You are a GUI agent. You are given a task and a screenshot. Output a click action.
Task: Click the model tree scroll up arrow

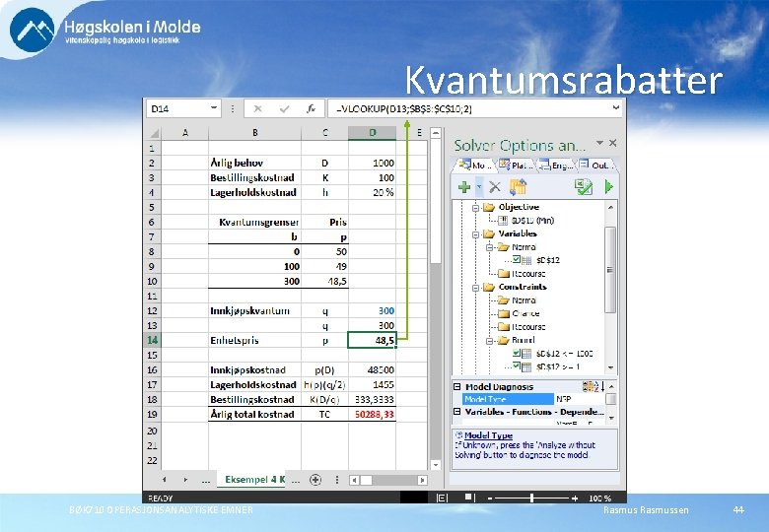tap(610, 207)
